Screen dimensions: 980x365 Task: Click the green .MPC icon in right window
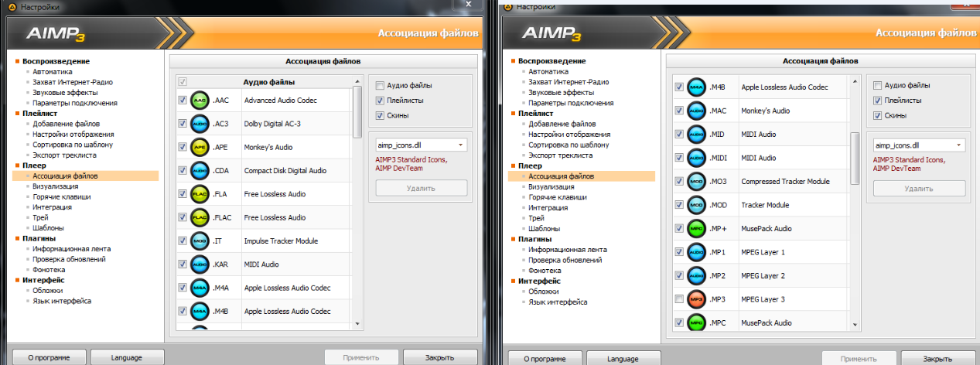[697, 322]
